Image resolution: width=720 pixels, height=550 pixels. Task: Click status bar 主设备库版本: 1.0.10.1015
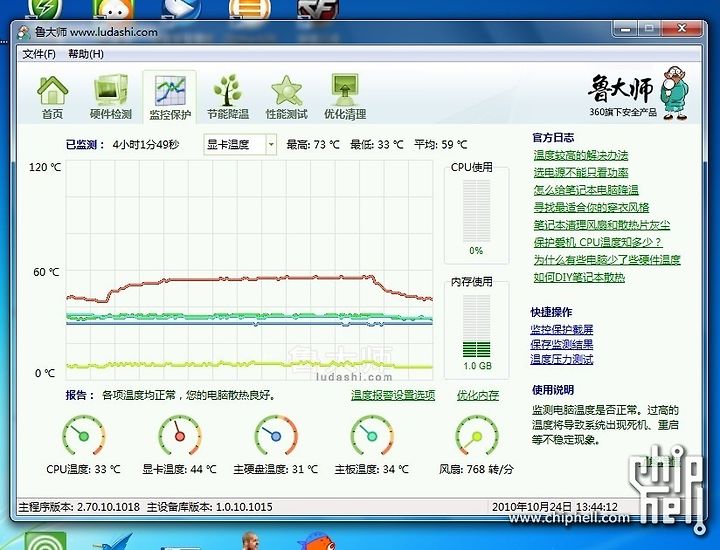[209, 507]
